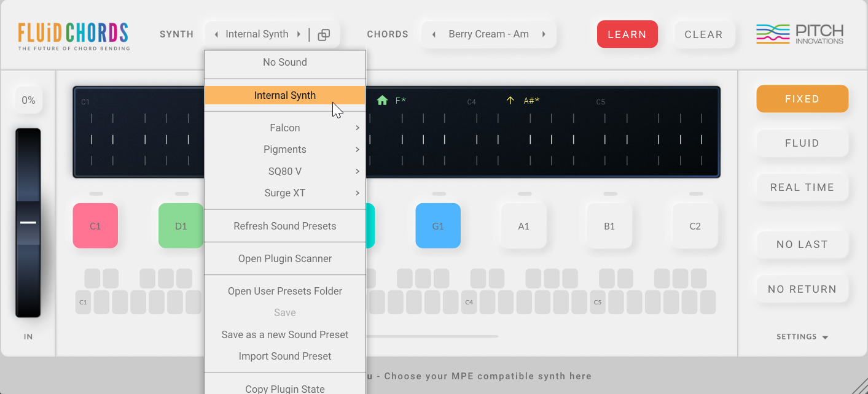
Task: Trigger the pink C1 chord pad
Action: coord(95,226)
